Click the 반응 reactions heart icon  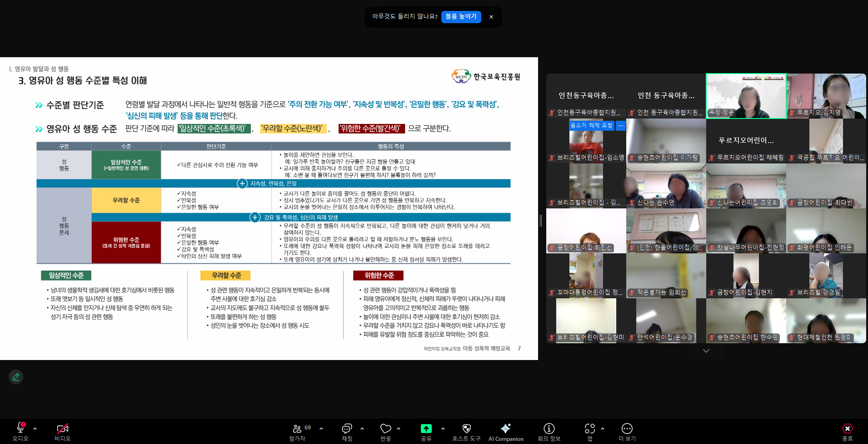click(x=385, y=429)
